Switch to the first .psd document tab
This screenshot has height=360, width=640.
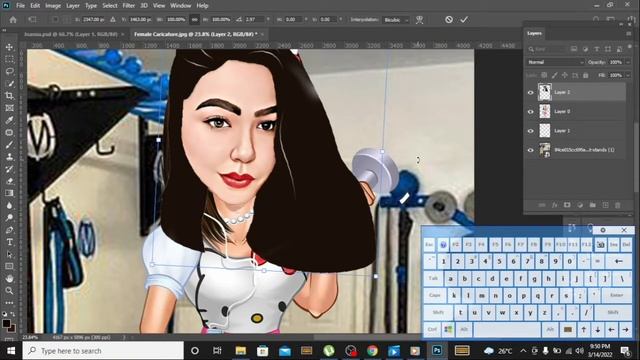point(71,34)
